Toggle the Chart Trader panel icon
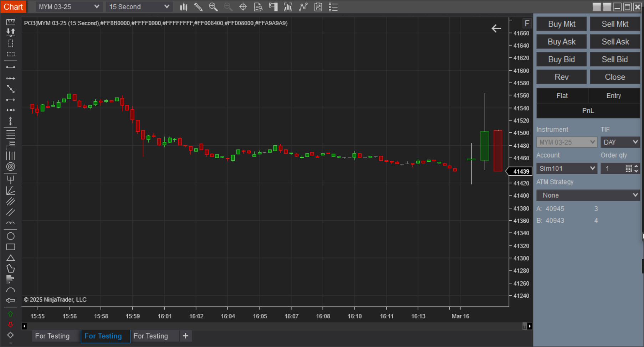 point(273,7)
